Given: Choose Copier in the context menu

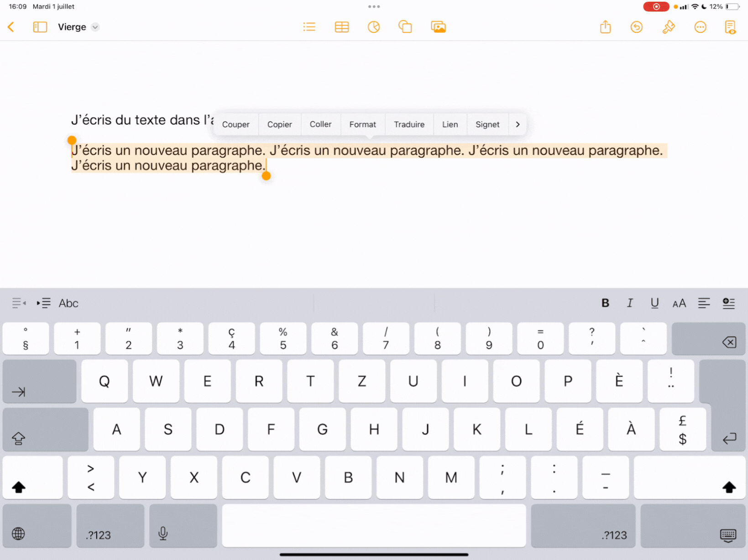Looking at the screenshot, I should click(279, 124).
